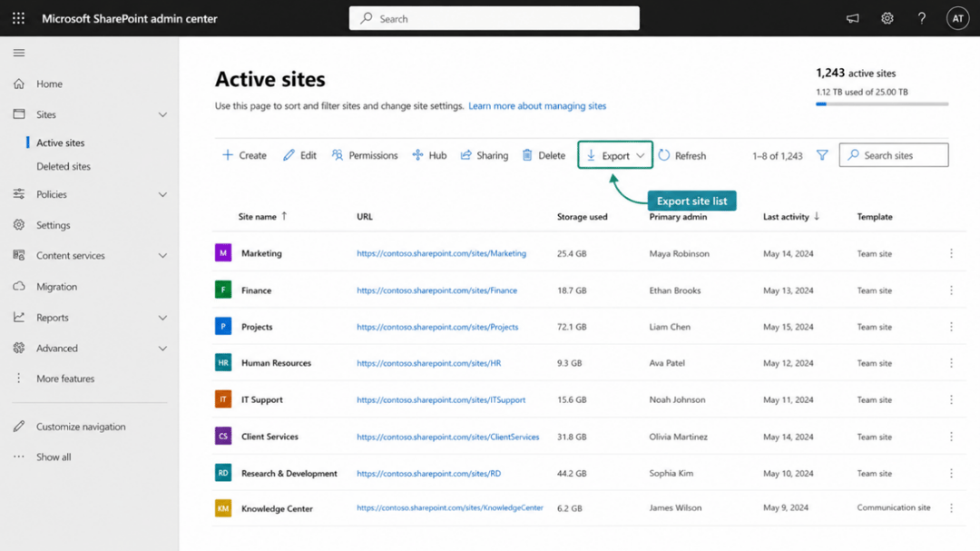Screen dimensions: 980x551
Task: Click the megaphone feedback icon
Action: (x=852, y=18)
